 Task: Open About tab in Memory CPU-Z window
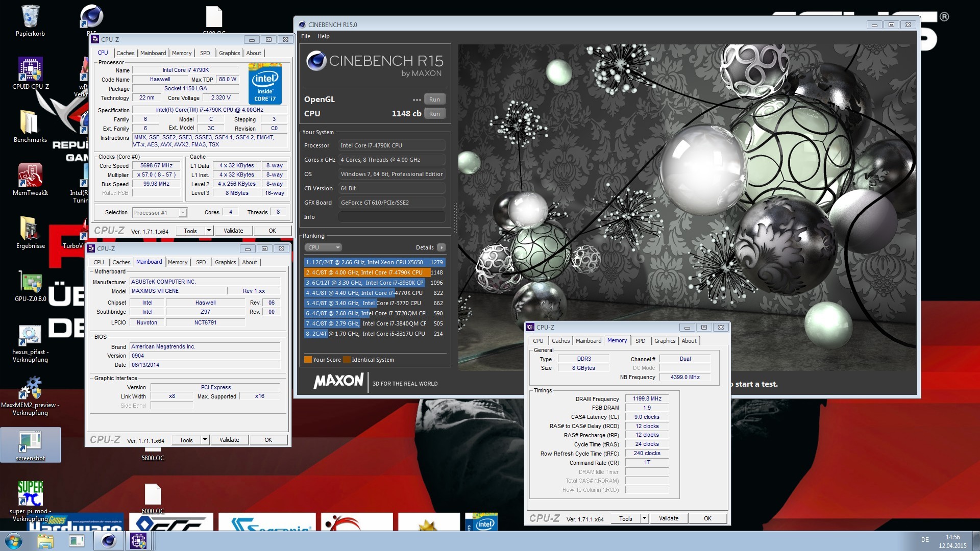pyautogui.click(x=689, y=341)
